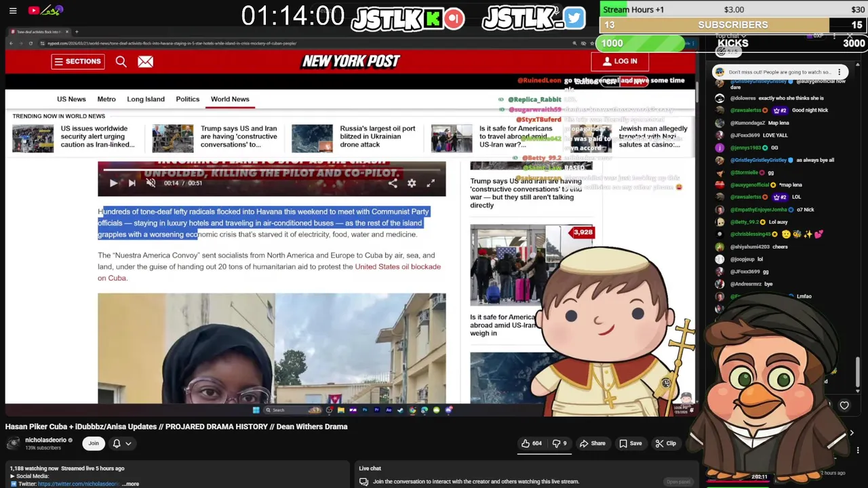Screen dimensions: 868x488
Task: Enter fullscreen on embedded article video
Action: [431, 183]
